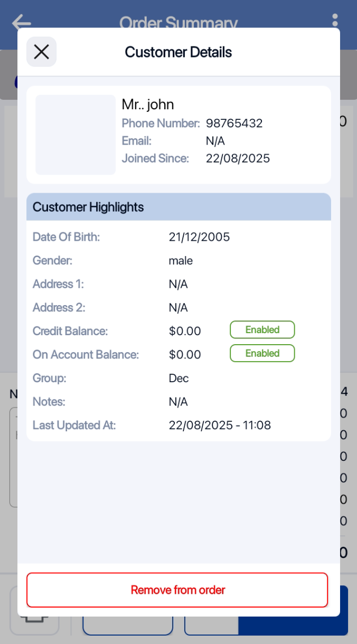357x644 pixels.
Task: Close the Customer Details dialog
Action: (41, 52)
